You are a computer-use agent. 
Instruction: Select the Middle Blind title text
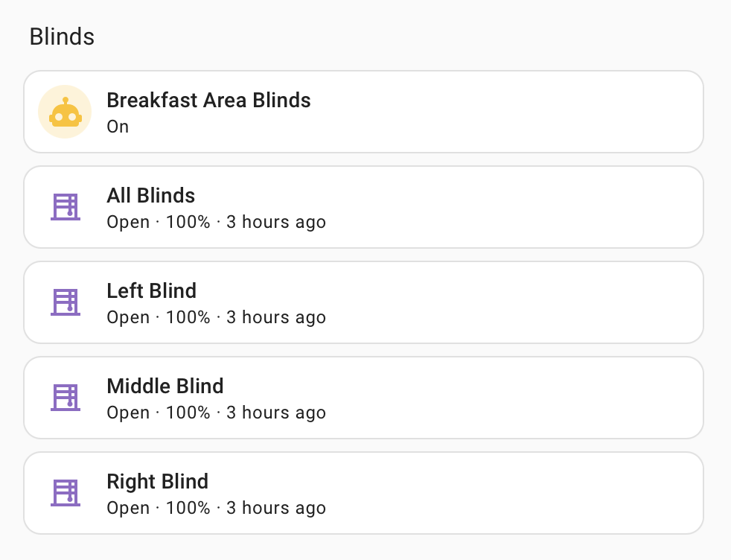pyautogui.click(x=165, y=386)
